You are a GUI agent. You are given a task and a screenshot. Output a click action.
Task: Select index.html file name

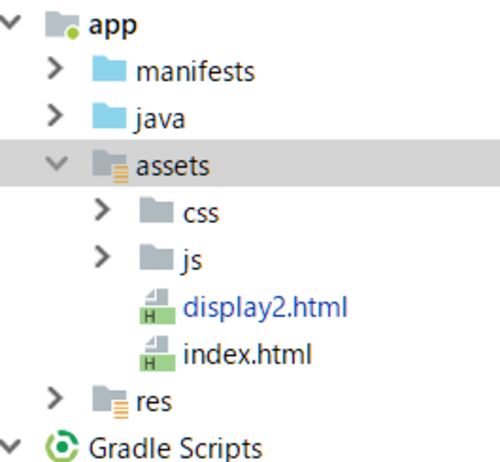pyautogui.click(x=248, y=354)
